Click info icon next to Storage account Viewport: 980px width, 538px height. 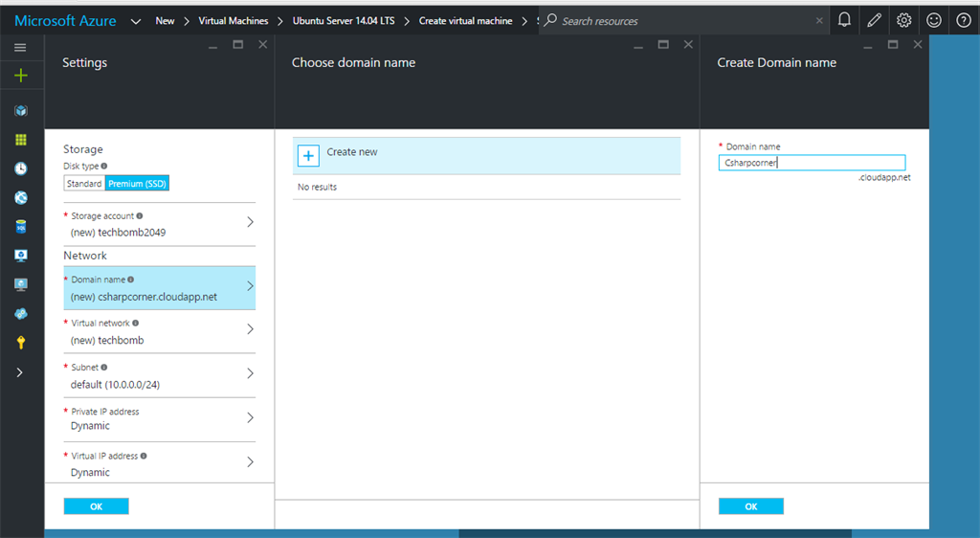[x=140, y=215]
